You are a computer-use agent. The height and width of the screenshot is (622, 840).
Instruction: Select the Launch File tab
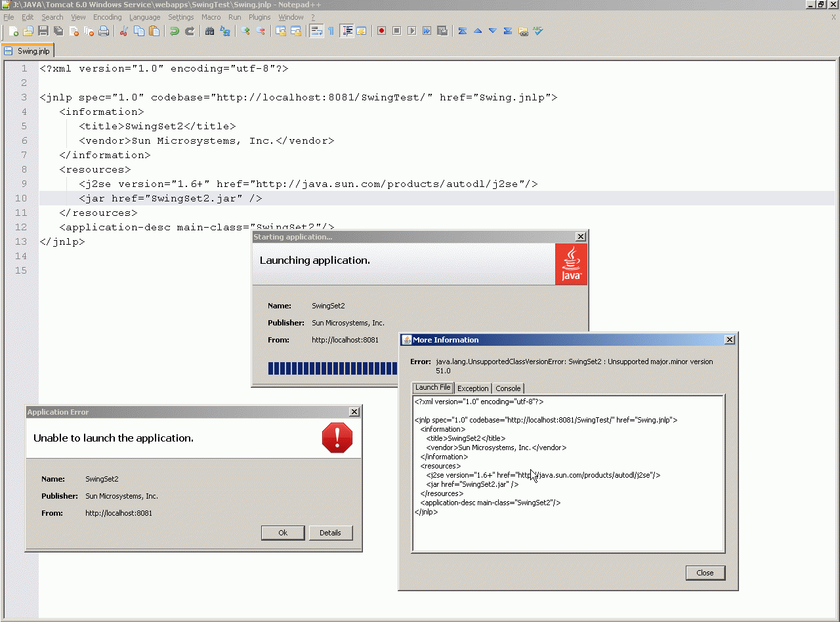click(x=432, y=387)
